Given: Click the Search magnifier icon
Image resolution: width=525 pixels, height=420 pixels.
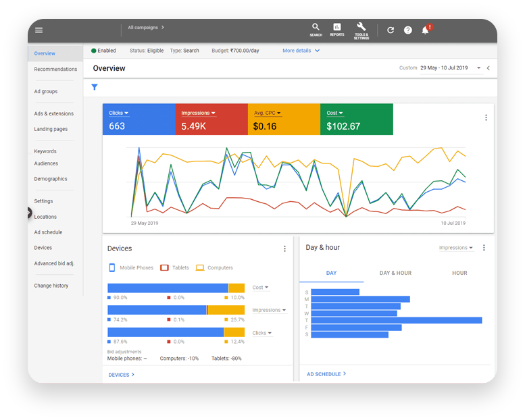Looking at the screenshot, I should [316, 29].
